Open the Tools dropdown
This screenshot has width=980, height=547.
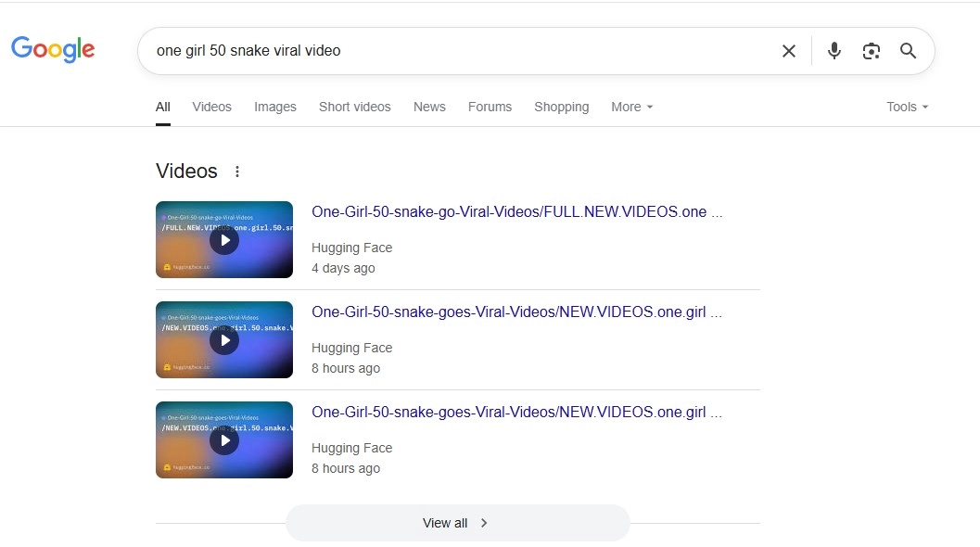[x=907, y=107]
